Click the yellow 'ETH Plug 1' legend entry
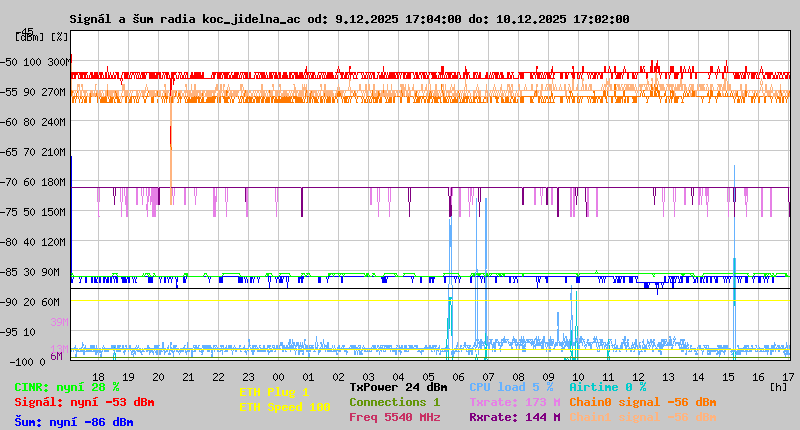The image size is (800, 430). (274, 393)
